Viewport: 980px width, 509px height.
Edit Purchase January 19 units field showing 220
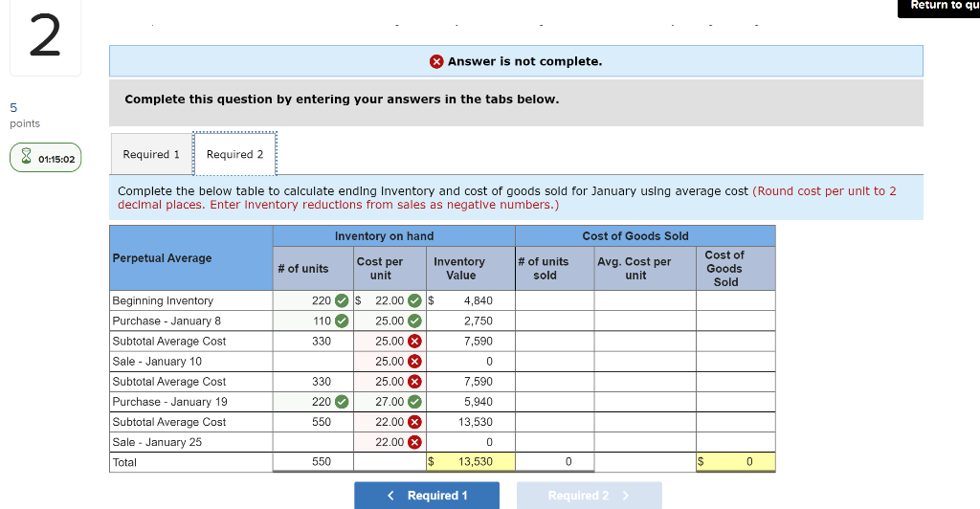click(x=313, y=402)
